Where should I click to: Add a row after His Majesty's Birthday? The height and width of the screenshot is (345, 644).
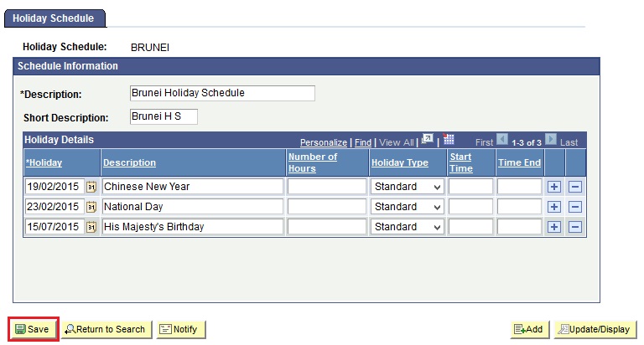(554, 227)
